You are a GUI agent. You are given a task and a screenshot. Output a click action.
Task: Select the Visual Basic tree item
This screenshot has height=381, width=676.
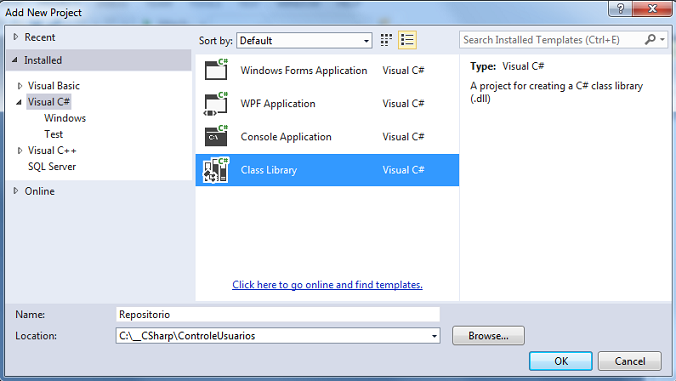pos(54,86)
